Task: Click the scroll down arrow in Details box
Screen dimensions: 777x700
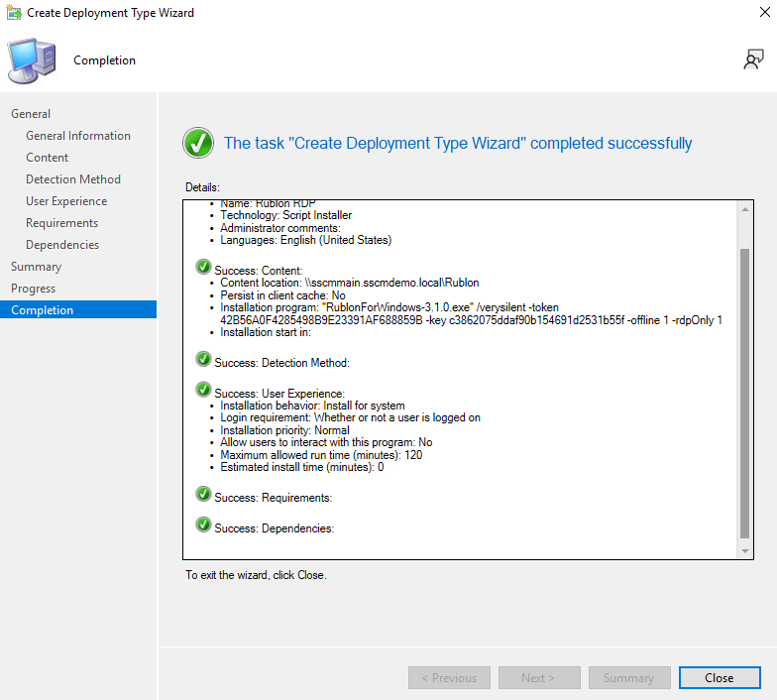Action: point(745,550)
